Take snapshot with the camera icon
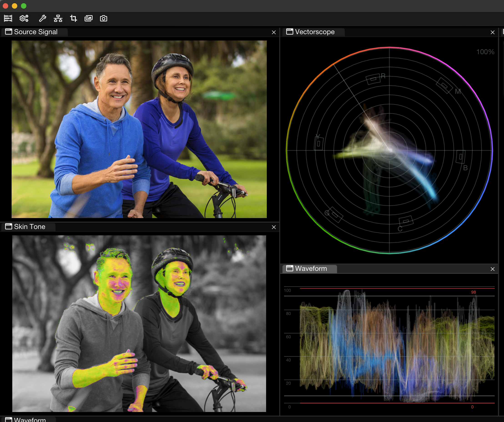Image resolution: width=504 pixels, height=422 pixels. tap(103, 18)
